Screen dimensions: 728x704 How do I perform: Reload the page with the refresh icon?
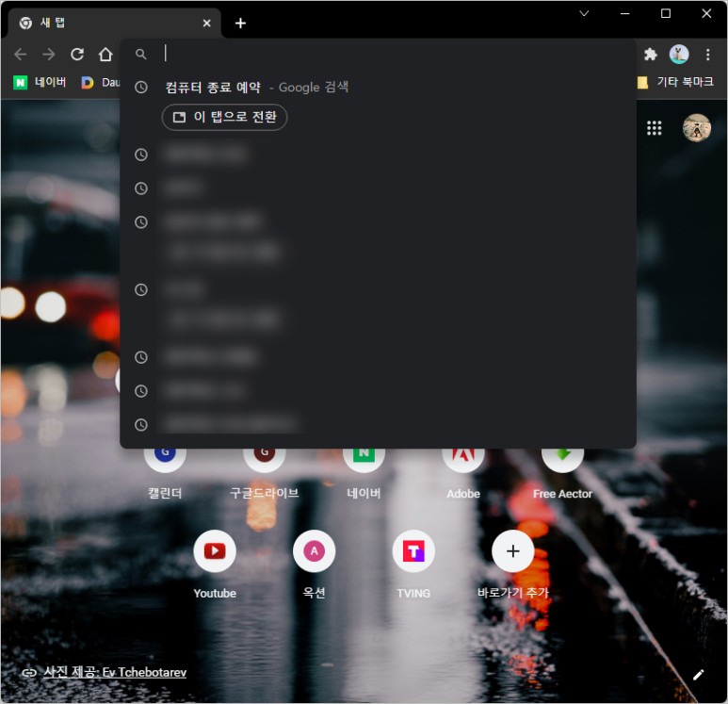tap(77, 55)
